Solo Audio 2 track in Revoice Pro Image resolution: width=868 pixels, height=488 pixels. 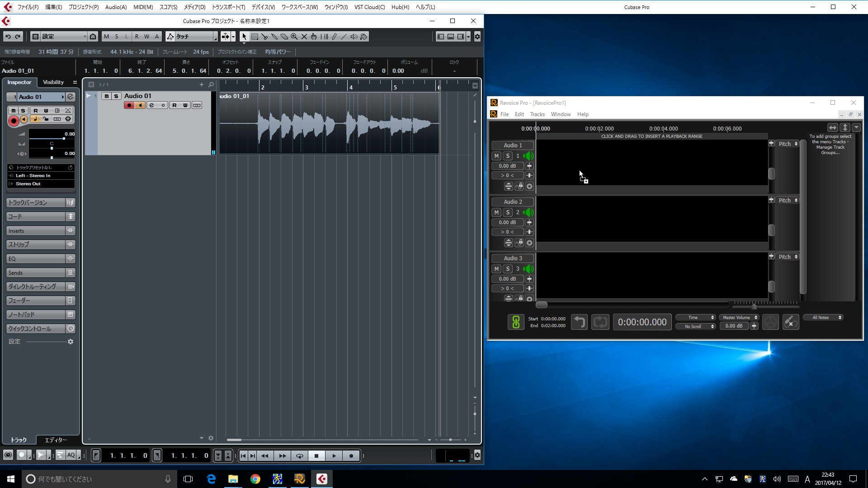pos(508,212)
